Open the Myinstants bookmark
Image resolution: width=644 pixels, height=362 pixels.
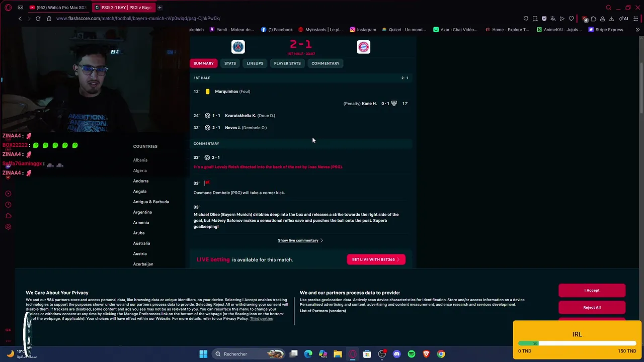320,30
